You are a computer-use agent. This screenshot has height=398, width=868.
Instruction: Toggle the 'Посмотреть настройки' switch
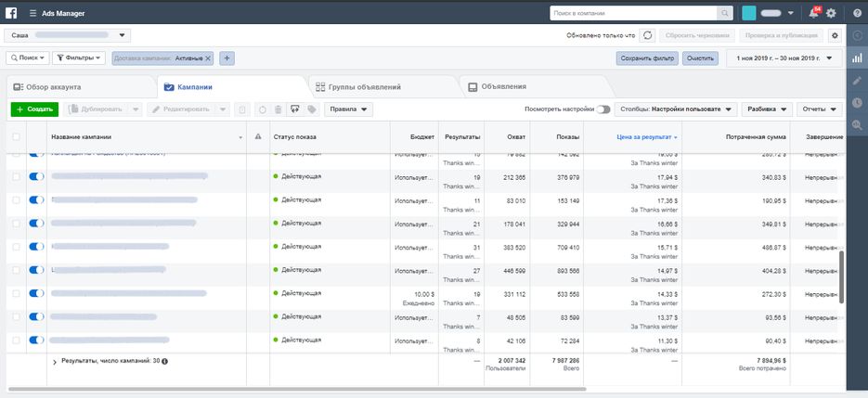602,109
